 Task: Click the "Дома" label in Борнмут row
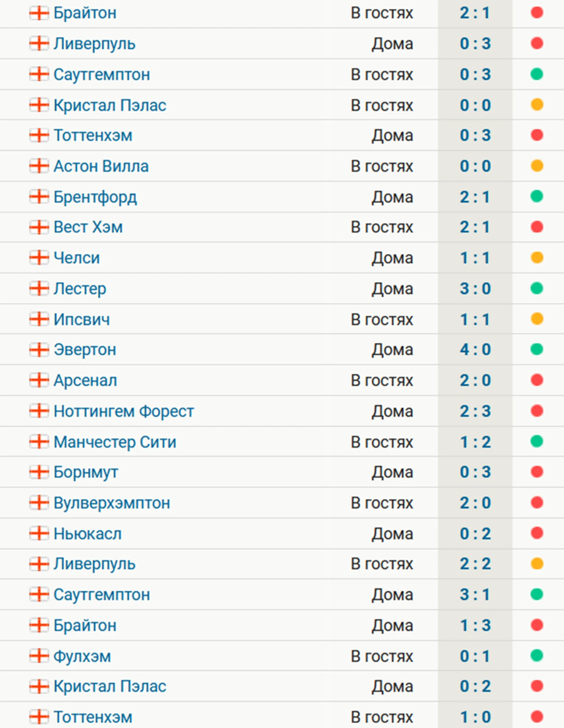[392, 472]
